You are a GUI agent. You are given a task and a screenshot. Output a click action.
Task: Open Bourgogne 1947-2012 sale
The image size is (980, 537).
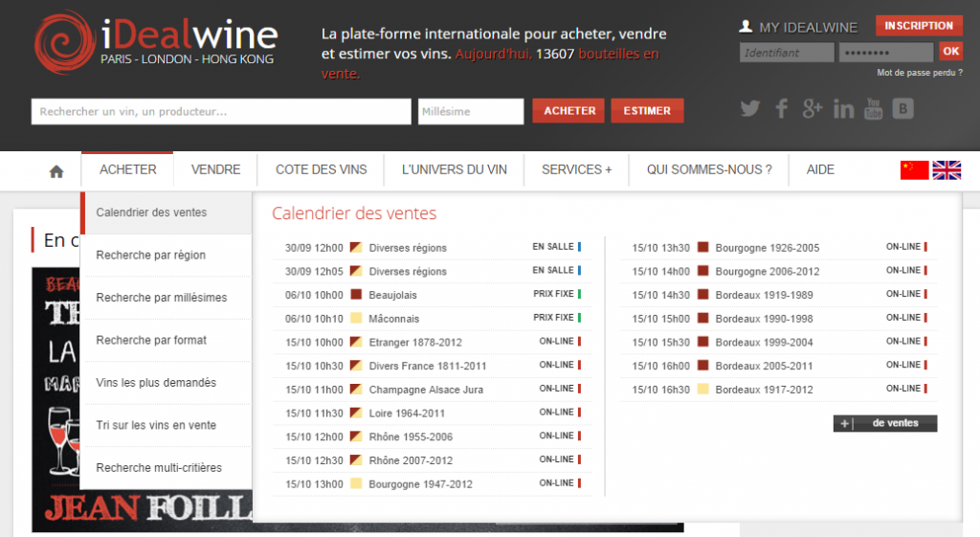coord(433,483)
